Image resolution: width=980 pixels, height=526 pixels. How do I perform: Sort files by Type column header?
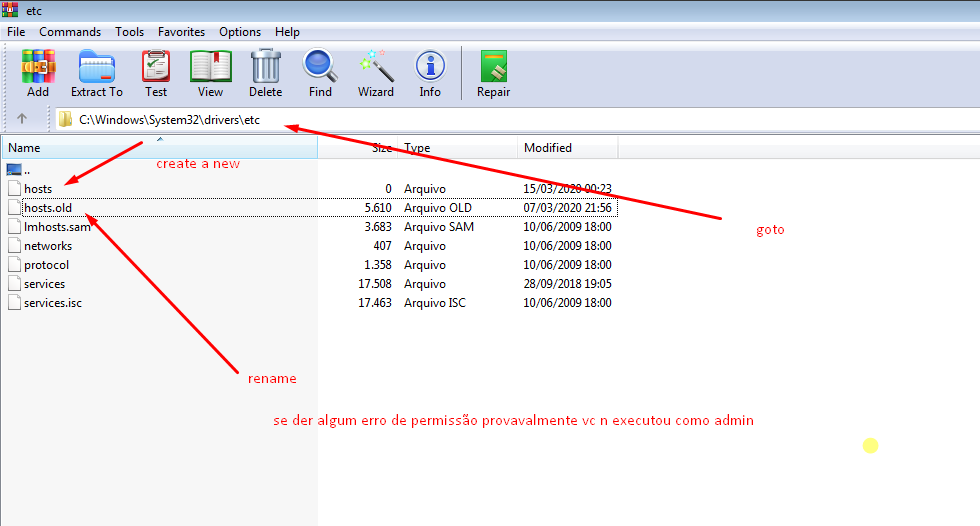click(x=458, y=147)
